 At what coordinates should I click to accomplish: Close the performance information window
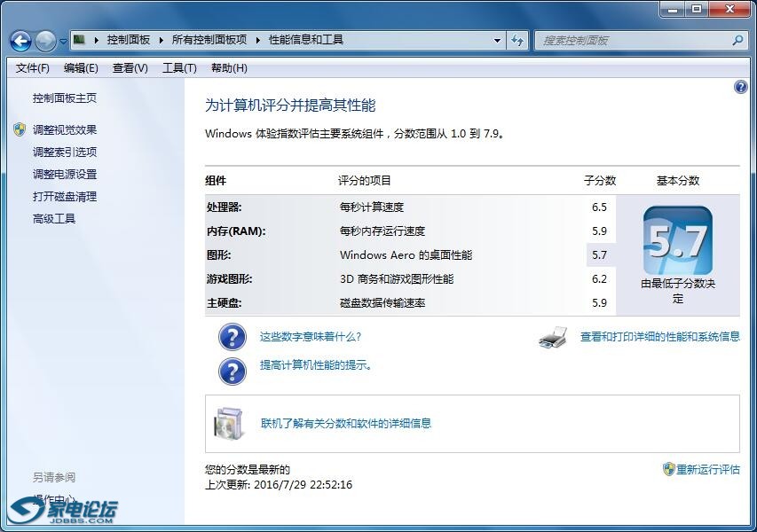coord(729,8)
